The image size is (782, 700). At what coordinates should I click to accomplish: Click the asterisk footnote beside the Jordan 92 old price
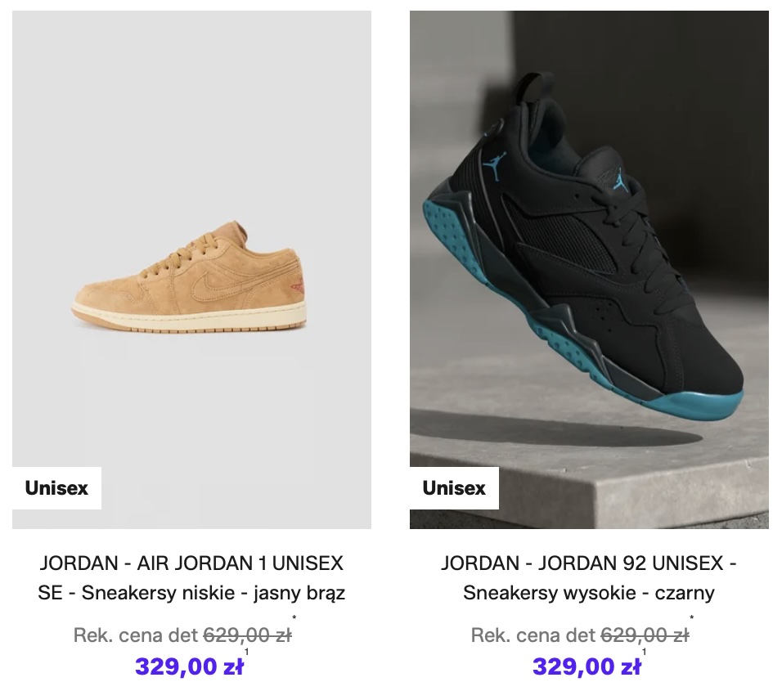coord(692,619)
